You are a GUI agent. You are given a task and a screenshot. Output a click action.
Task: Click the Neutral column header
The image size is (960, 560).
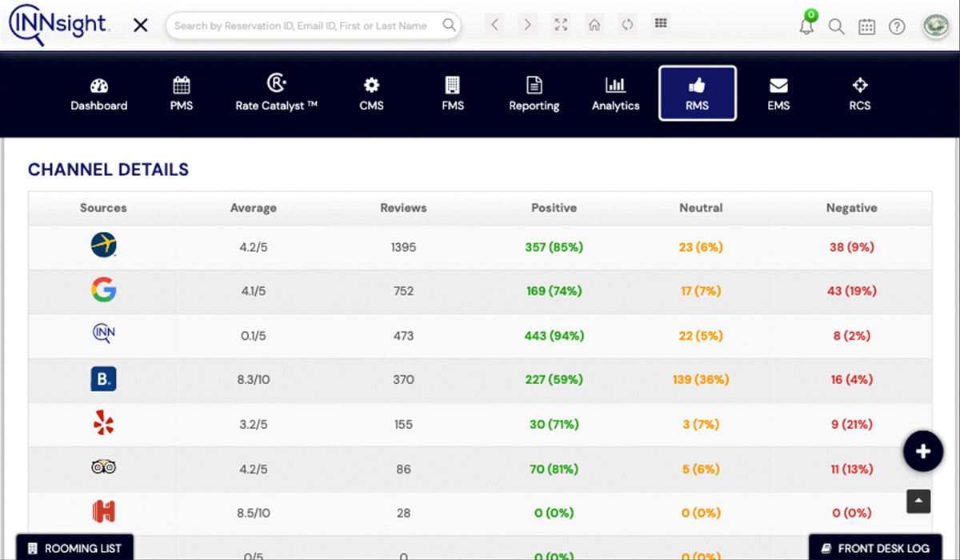pyautogui.click(x=702, y=208)
